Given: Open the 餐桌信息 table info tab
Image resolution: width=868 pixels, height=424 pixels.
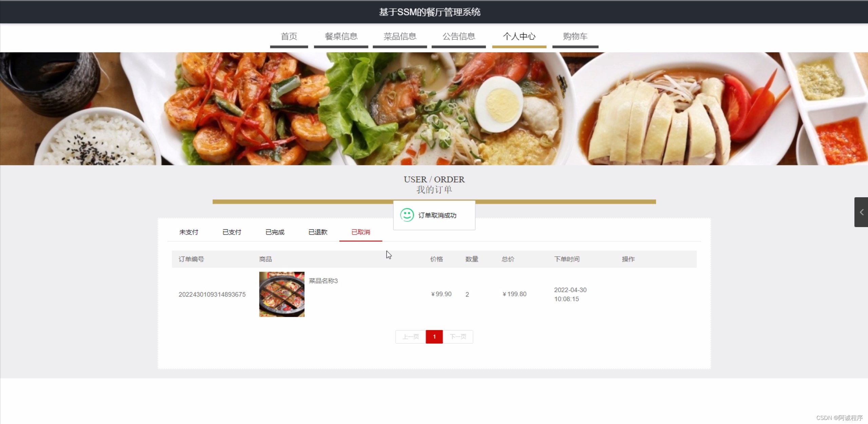Looking at the screenshot, I should (341, 36).
